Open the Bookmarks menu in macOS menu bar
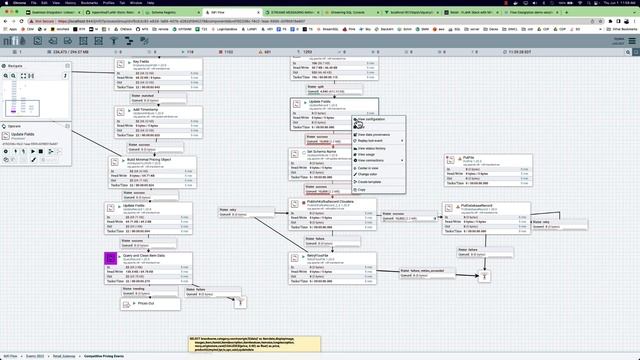640x360 pixels. (x=89, y=3)
